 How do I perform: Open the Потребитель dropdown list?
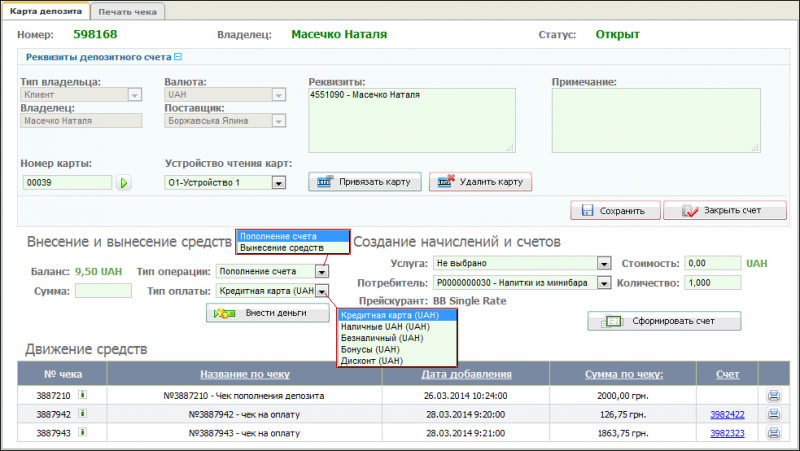coord(603,284)
